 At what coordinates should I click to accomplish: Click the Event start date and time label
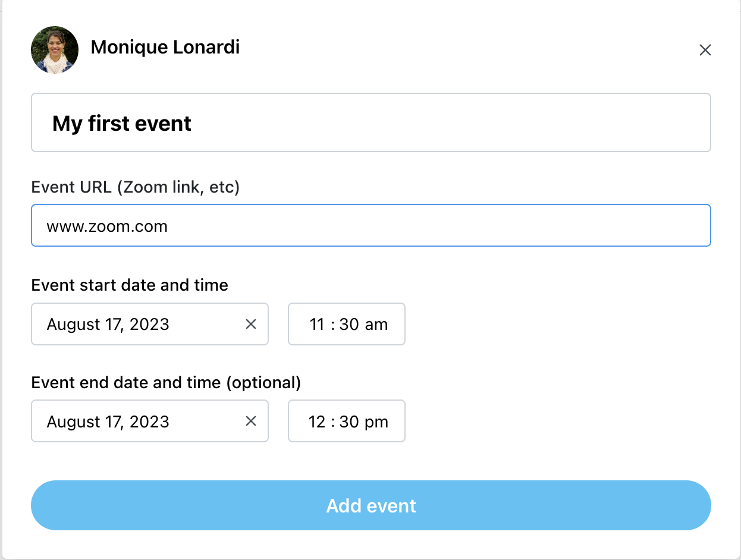(x=130, y=285)
